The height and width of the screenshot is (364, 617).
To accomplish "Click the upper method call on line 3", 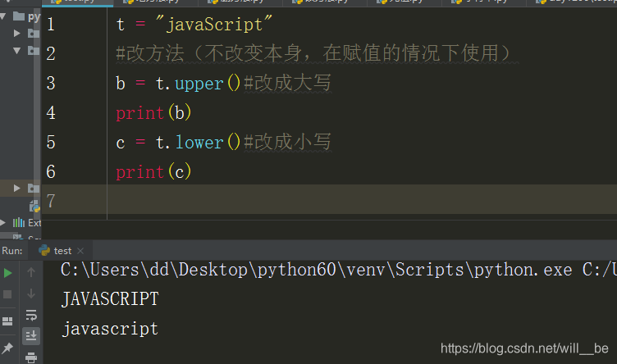I will tap(199, 84).
